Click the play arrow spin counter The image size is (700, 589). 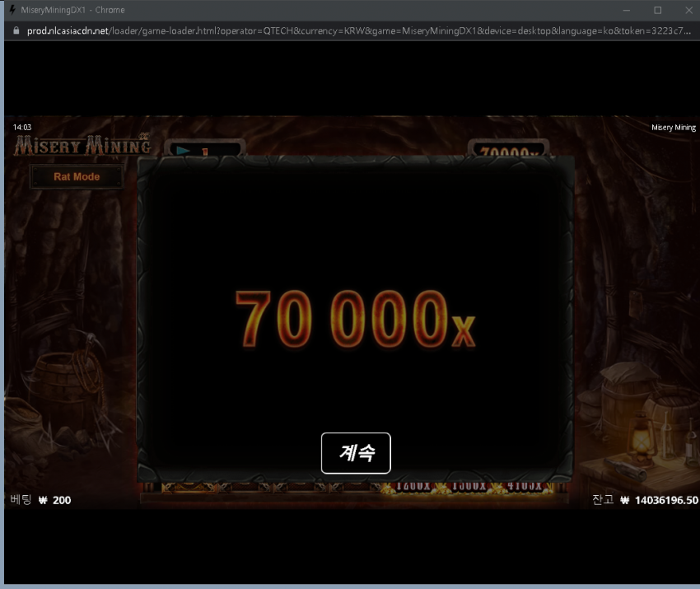204,149
